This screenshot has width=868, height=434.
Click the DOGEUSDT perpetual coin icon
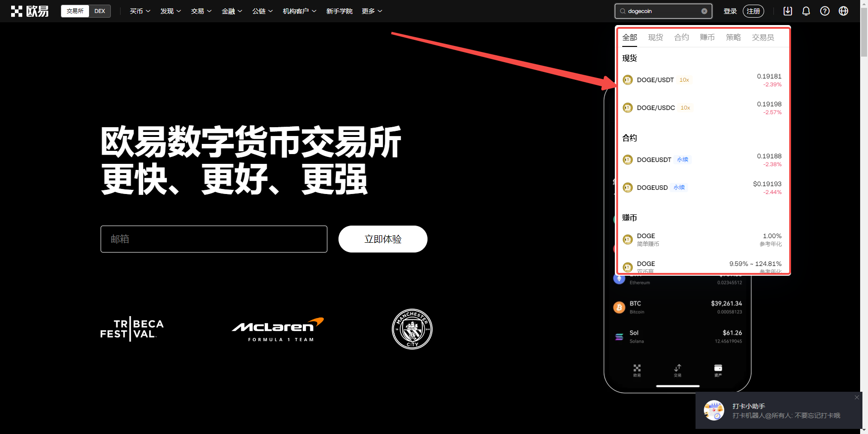627,160
